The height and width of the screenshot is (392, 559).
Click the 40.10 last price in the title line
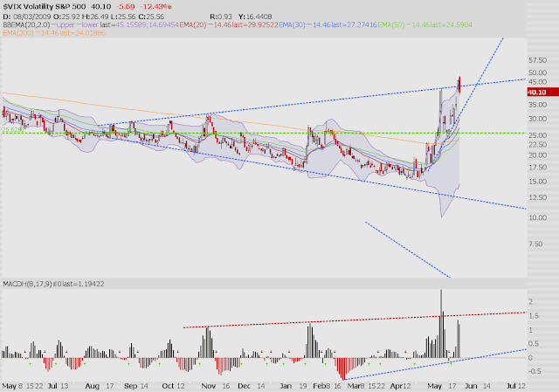pos(101,7)
